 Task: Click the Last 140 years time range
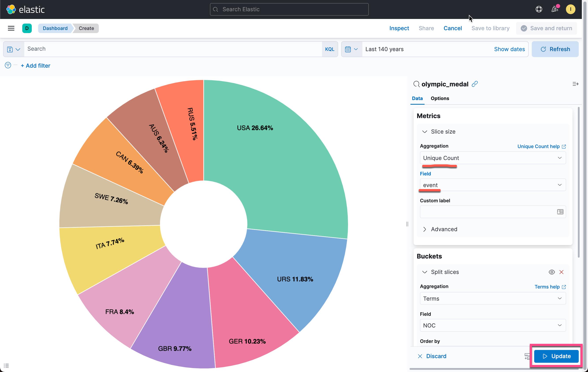click(x=384, y=49)
